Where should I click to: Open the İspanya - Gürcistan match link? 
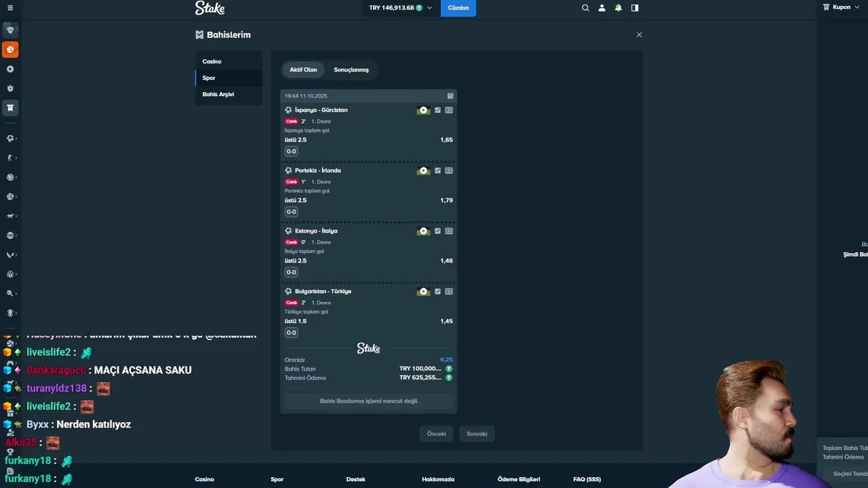click(x=321, y=110)
